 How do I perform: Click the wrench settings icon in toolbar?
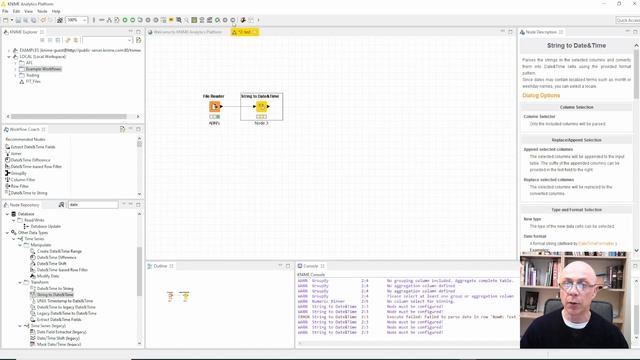coord(243,20)
